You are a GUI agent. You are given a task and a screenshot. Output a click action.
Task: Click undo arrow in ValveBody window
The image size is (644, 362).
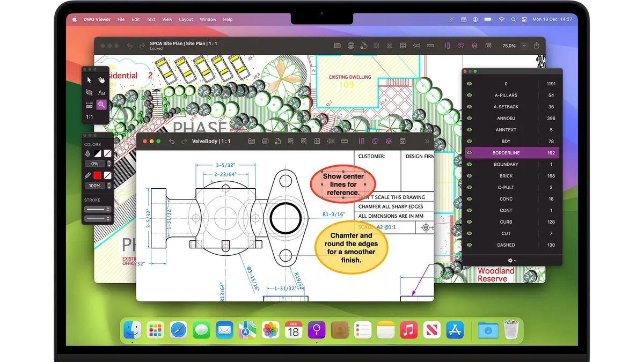point(172,141)
